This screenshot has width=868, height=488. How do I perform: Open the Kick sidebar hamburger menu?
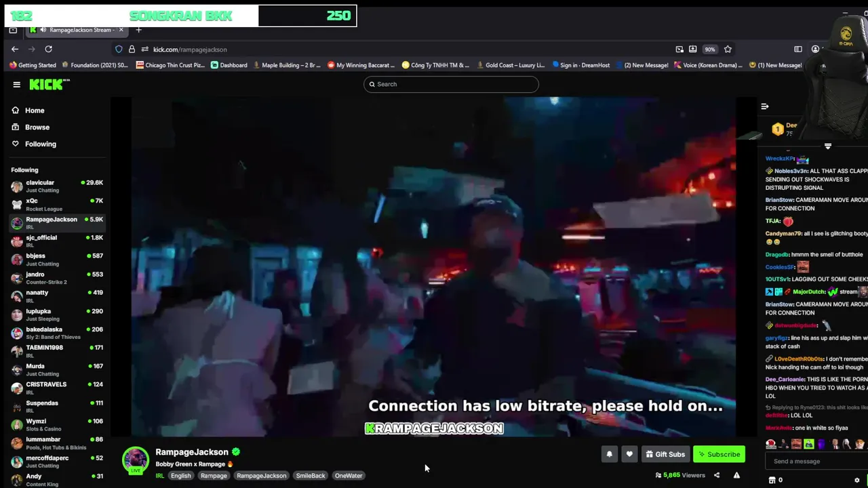click(x=16, y=85)
